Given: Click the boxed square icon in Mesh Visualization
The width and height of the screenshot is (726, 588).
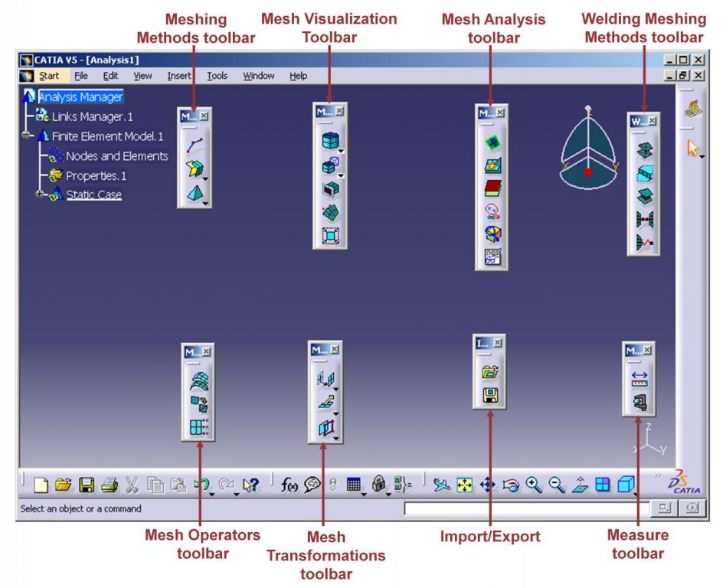Looking at the screenshot, I should click(330, 236).
